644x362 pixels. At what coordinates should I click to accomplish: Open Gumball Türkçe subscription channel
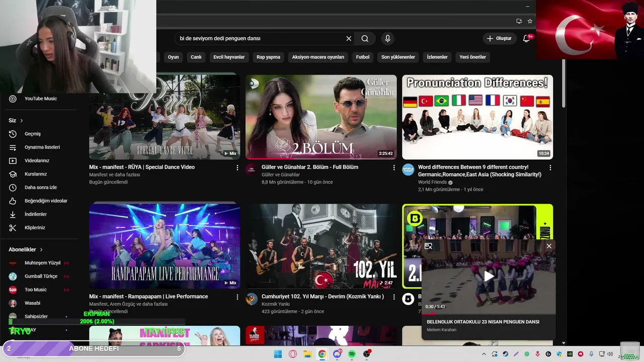point(40,277)
